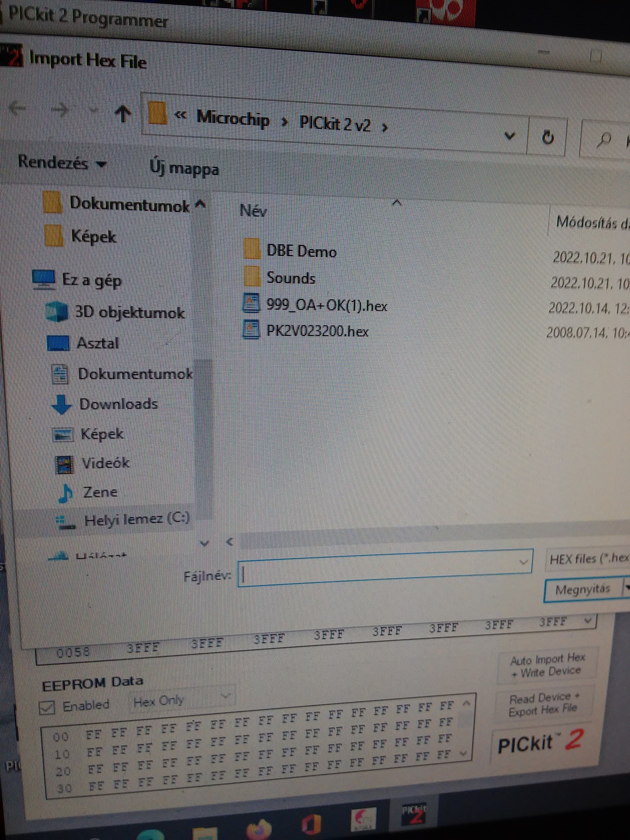Click the Asztal desktop icon

pyautogui.click(x=58, y=343)
